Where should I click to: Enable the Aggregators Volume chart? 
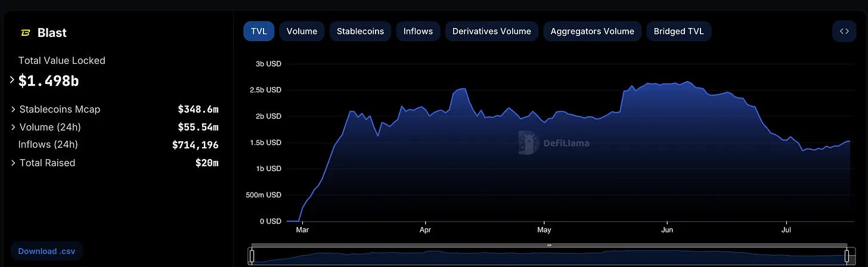[592, 31]
